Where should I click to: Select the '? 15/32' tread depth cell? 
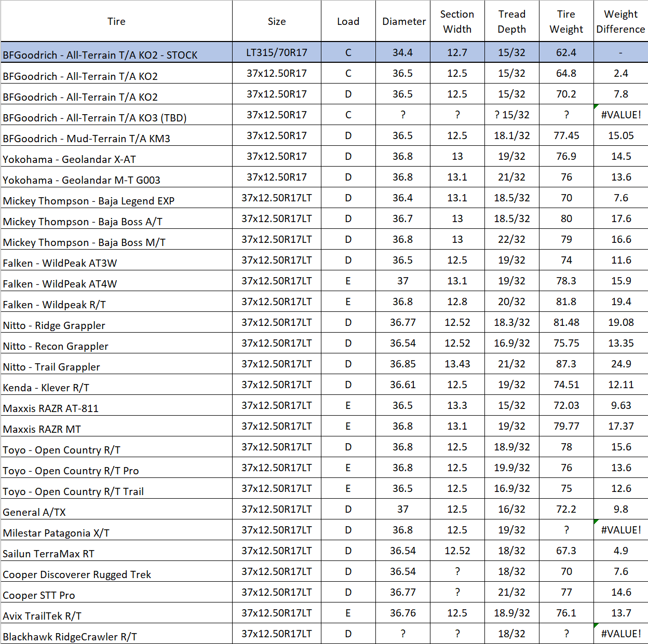tap(512, 115)
